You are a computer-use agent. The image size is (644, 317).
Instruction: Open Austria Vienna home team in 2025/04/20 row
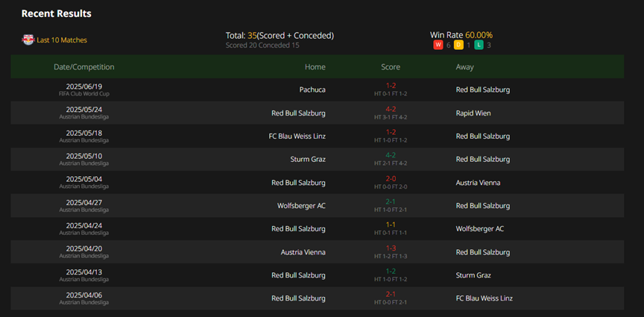tap(303, 252)
